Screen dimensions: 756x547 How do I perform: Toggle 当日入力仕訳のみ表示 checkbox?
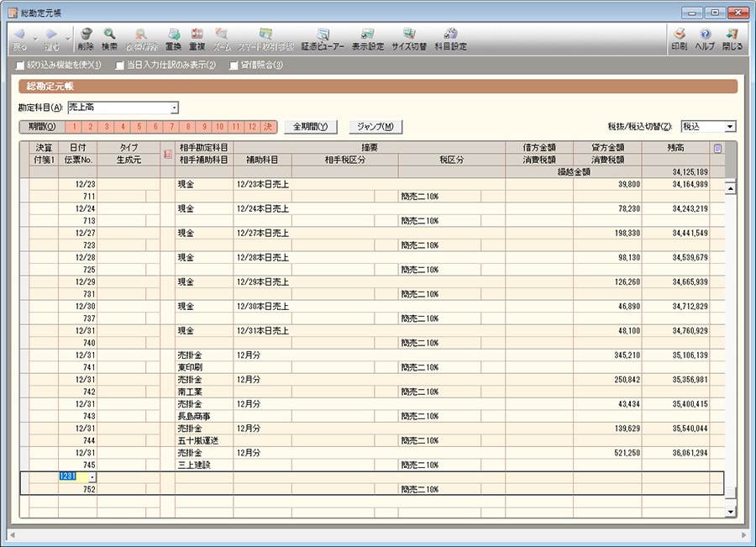point(120,66)
